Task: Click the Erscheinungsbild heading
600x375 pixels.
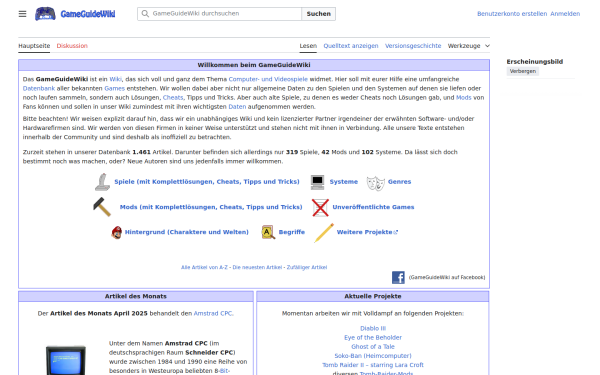Action: tap(535, 62)
